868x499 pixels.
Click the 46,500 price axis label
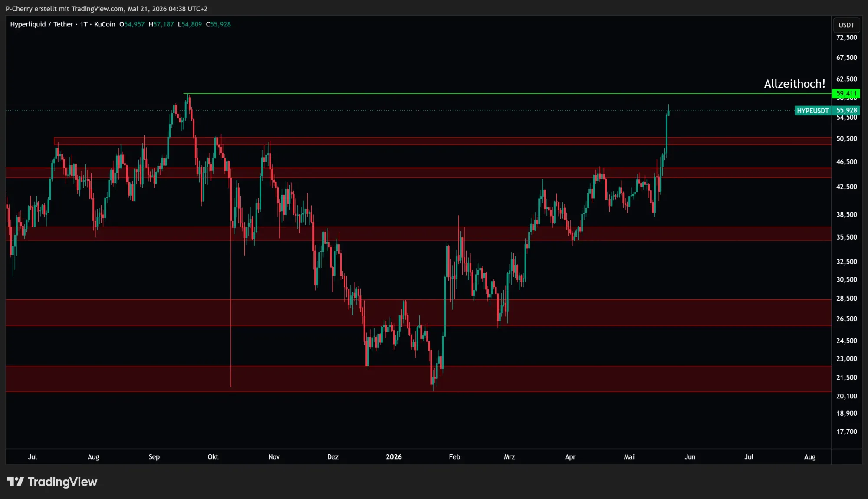[846, 162]
